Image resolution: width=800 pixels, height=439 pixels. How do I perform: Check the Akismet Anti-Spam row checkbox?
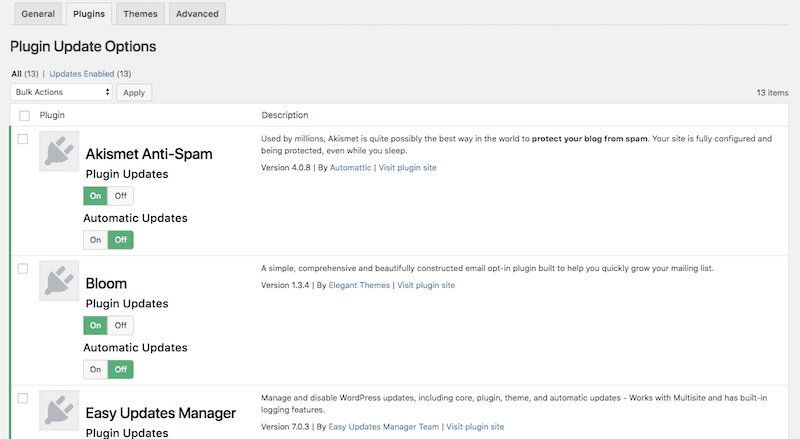23,139
